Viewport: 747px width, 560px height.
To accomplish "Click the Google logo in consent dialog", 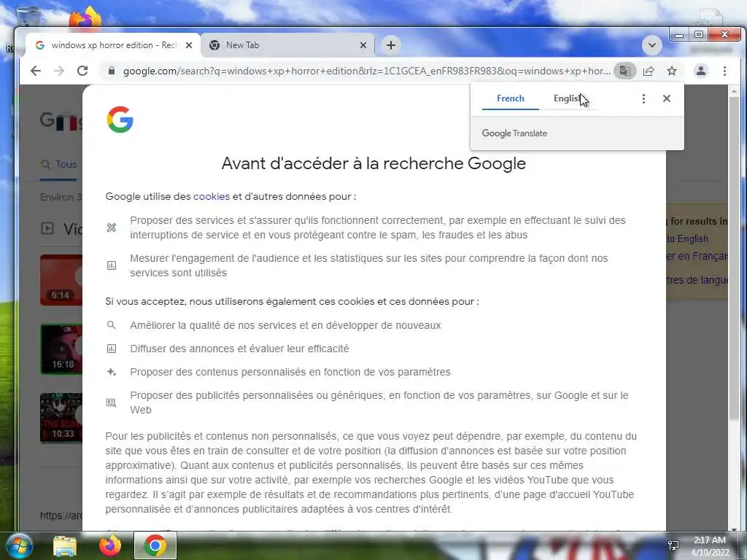I will 120,119.
